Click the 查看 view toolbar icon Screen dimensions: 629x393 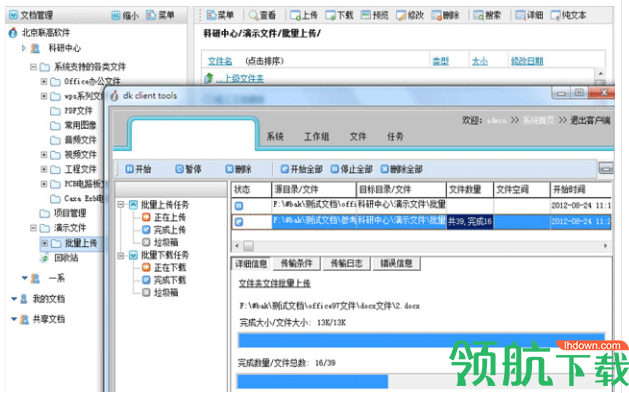point(254,15)
